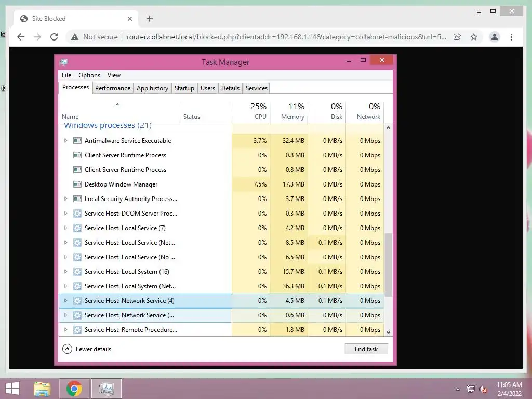Screen dimensions: 532x399
Task: Expand Antimalware Service Executable row
Action: 65,140
